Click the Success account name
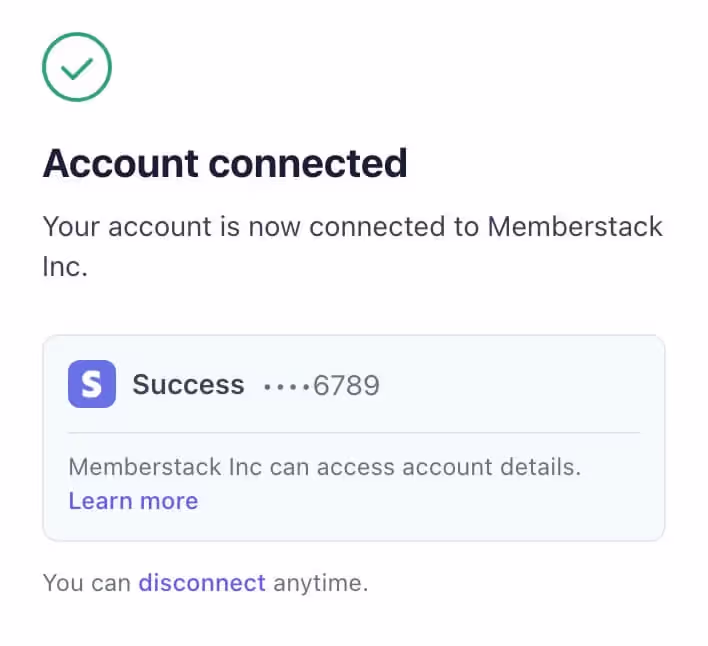The width and height of the screenshot is (708, 646). (188, 385)
